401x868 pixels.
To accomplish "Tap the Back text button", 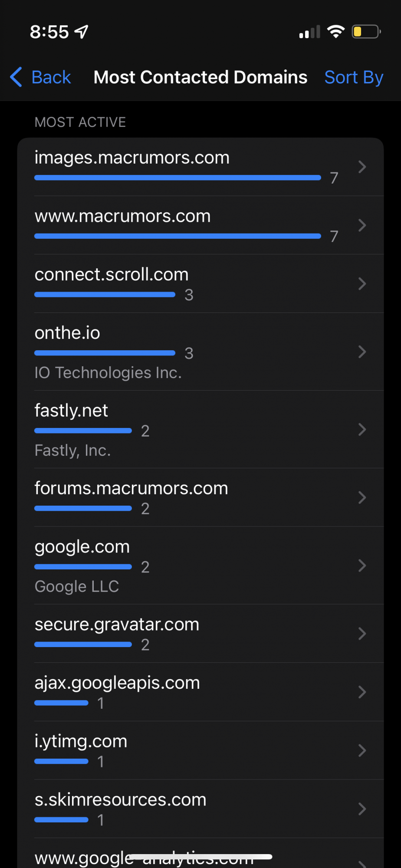I will coord(51,77).
